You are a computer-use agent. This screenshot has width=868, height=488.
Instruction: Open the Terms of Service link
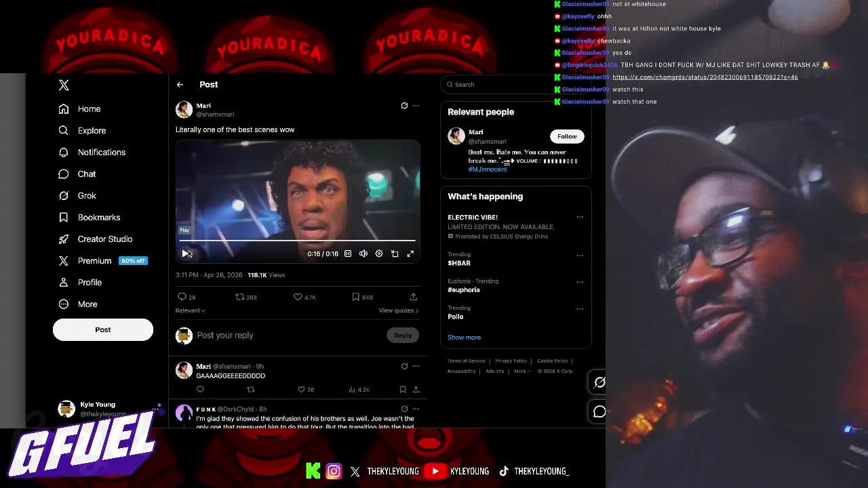coord(467,361)
